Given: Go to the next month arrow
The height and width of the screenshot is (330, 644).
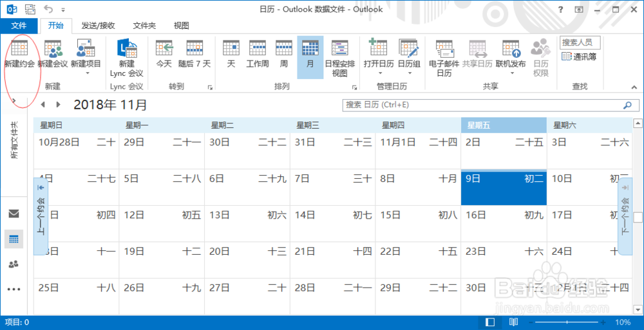Looking at the screenshot, I should [x=59, y=105].
